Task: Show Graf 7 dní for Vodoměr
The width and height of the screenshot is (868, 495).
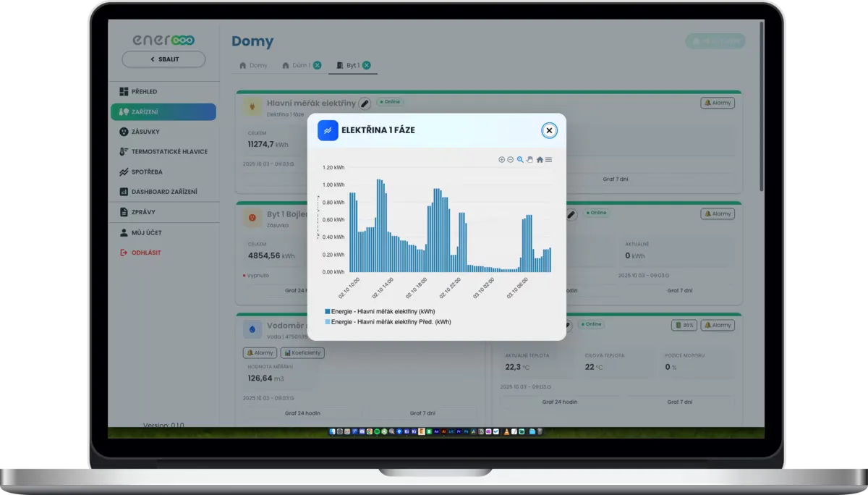Action: (x=422, y=413)
